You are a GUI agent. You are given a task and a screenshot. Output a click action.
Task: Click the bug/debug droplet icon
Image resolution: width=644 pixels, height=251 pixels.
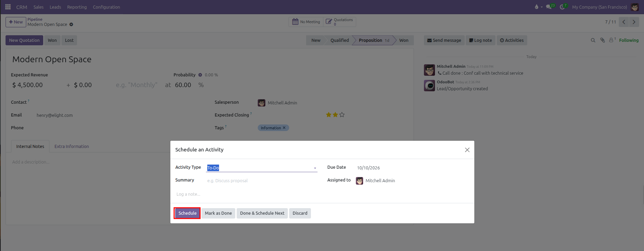[x=537, y=7]
